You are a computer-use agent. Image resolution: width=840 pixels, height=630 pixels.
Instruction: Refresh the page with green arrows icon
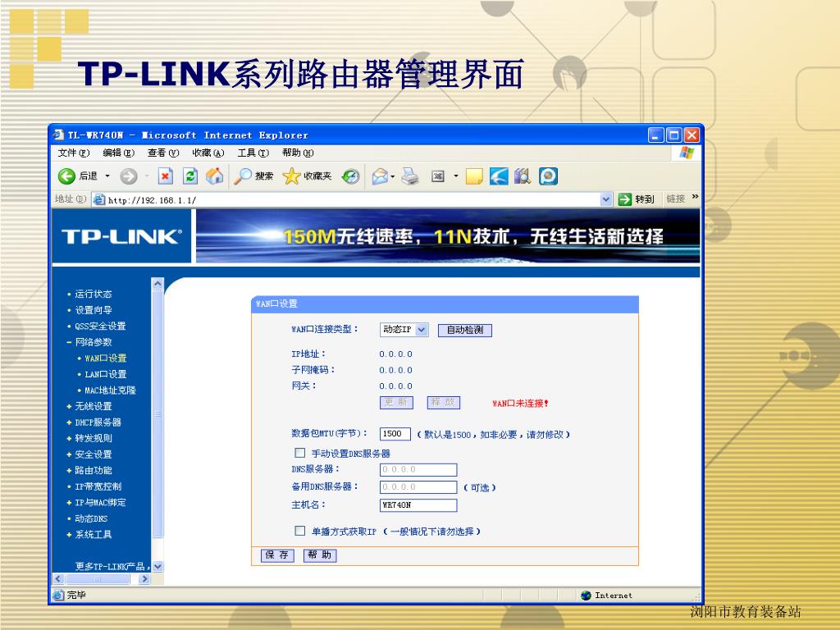click(x=190, y=176)
